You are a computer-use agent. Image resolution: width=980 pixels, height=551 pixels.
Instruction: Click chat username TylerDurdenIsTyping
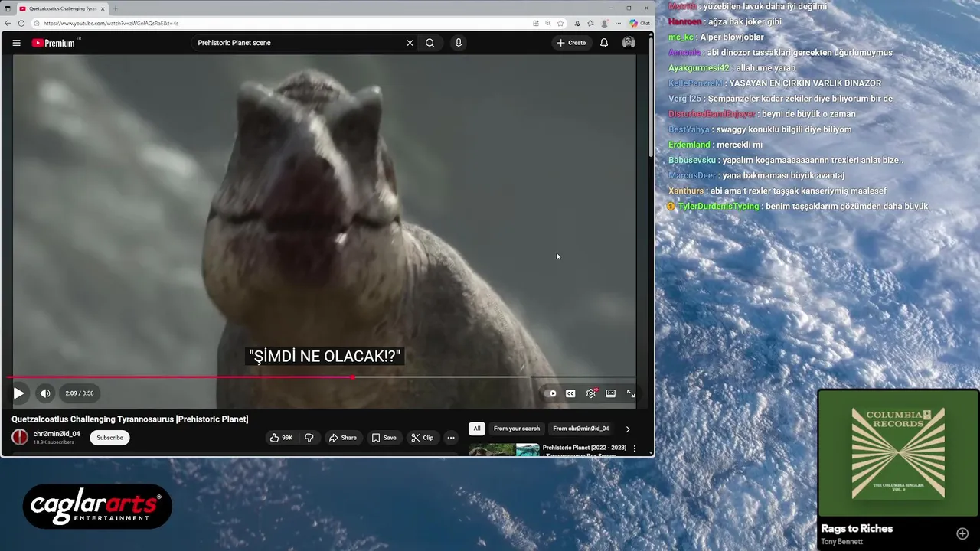tap(718, 207)
